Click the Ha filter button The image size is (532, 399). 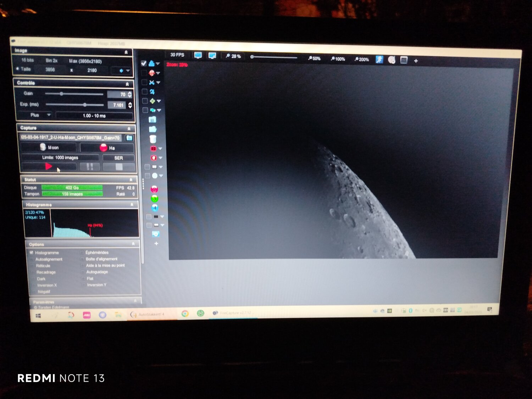click(107, 148)
